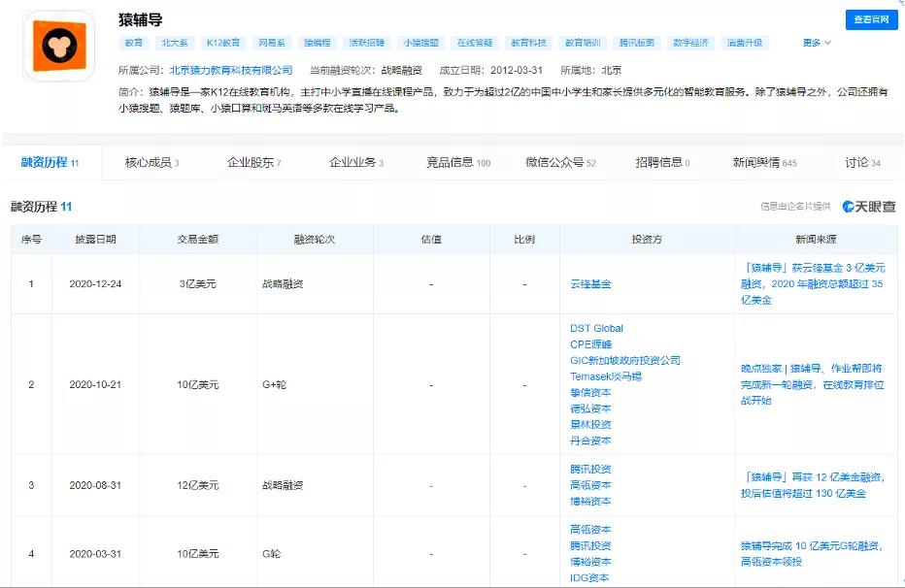Open investor IDG资本 link
Image resolution: width=905 pixels, height=588 pixels.
(589, 577)
